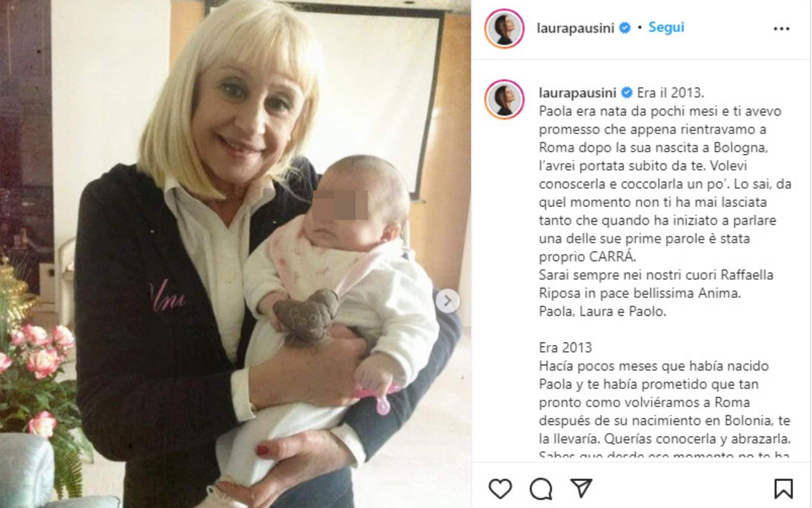Image resolution: width=812 pixels, height=508 pixels.
Task: Click the Spanish 'Era 2013' caption paragraph
Action: (x=664, y=402)
